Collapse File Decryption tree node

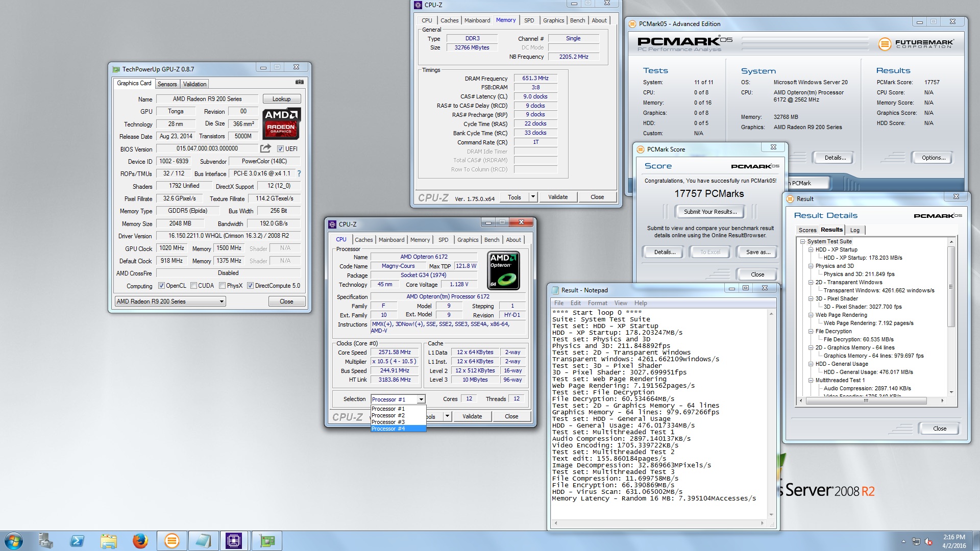[x=811, y=331]
